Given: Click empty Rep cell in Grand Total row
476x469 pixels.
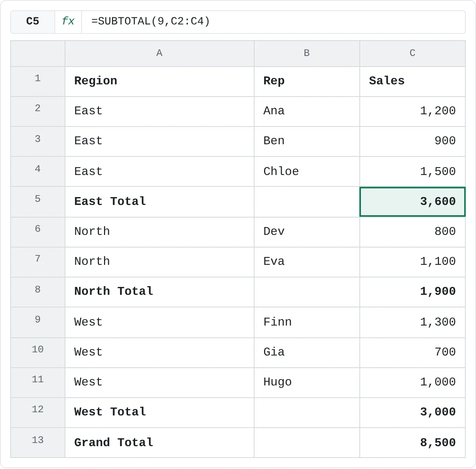Looking at the screenshot, I should tap(307, 443).
